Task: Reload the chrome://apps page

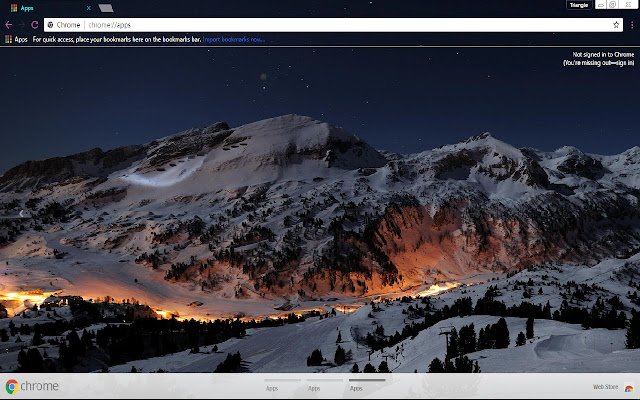Action: [35, 25]
